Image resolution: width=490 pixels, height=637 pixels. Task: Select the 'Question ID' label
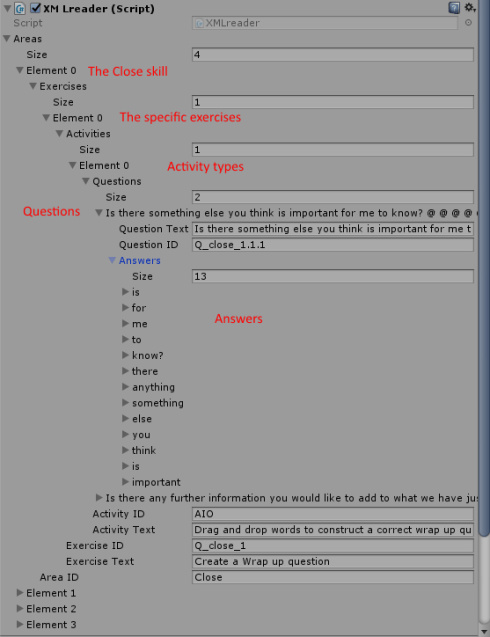tap(148, 245)
